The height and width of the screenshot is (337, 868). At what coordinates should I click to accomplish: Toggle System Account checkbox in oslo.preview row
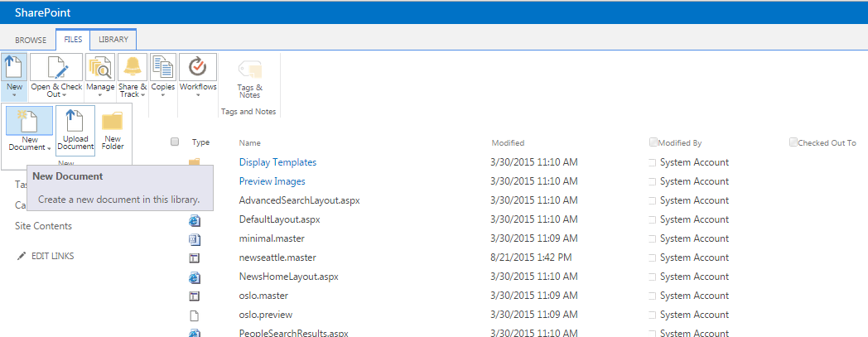click(x=652, y=315)
